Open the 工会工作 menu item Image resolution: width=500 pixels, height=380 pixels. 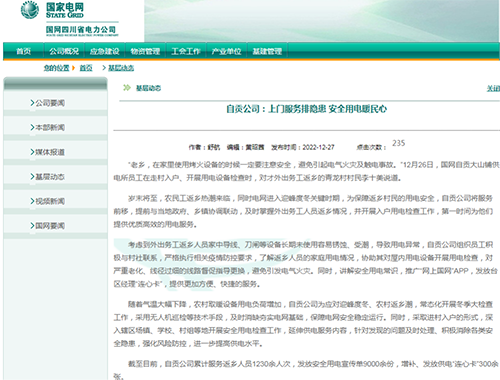click(186, 51)
